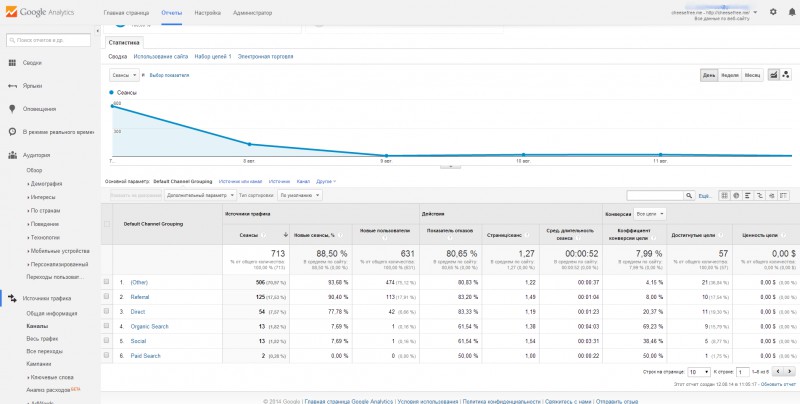The width and height of the screenshot is (800, 404).
Task: Open the Organic Search channel link
Action: [x=149, y=326]
